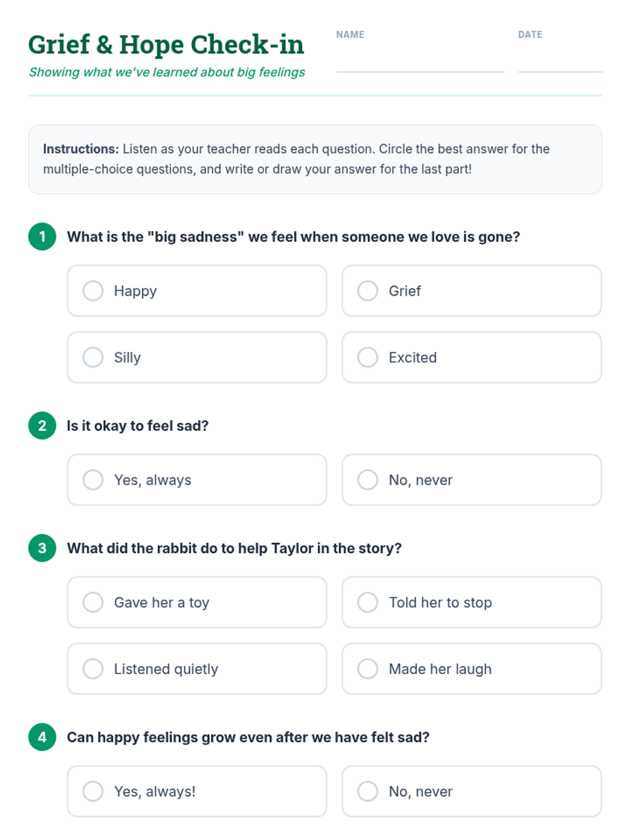
Task: Click the green number 1 badge
Action: (43, 237)
